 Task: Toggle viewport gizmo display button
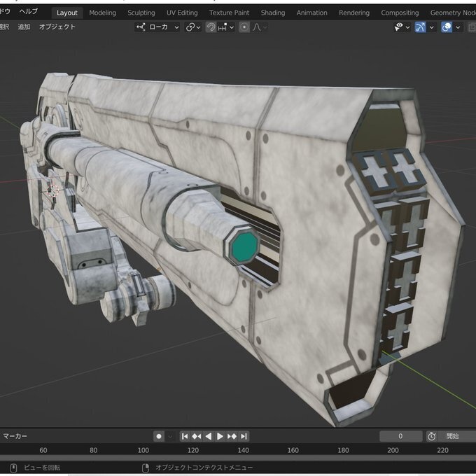[x=420, y=27]
